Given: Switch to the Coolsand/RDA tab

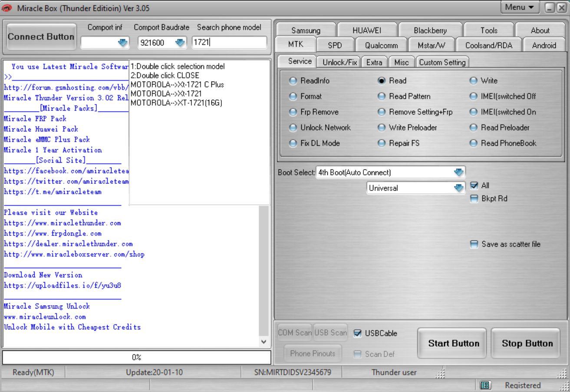Looking at the screenshot, I should coord(488,45).
